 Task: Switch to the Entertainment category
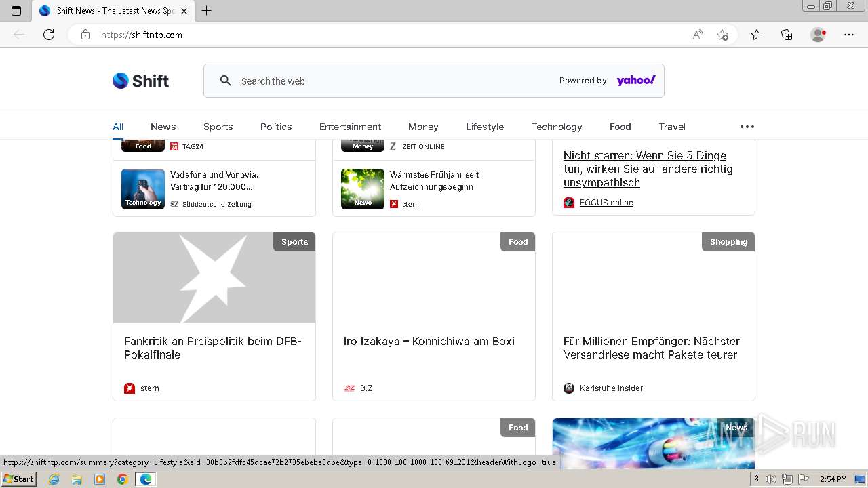[x=350, y=127]
